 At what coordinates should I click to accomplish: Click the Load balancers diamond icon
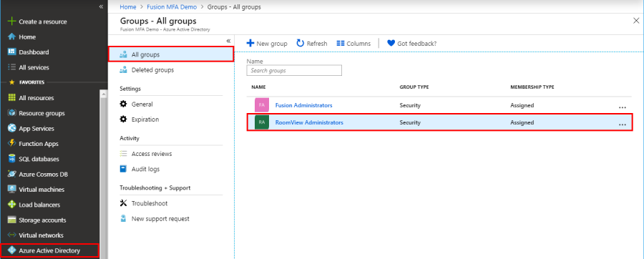12,205
